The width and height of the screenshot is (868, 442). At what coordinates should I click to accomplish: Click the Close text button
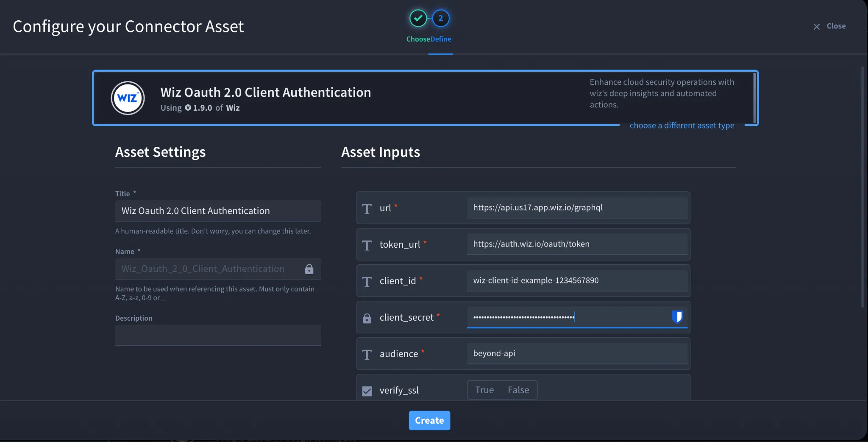[836, 26]
